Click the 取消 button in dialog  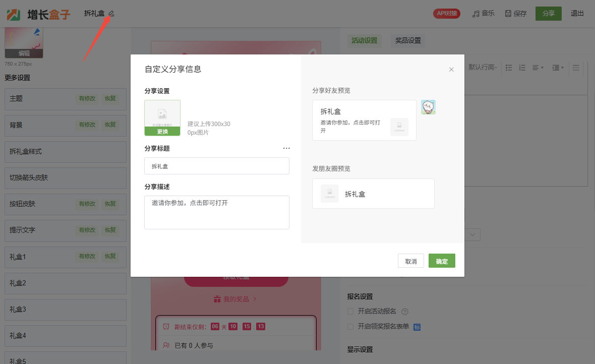(x=410, y=261)
